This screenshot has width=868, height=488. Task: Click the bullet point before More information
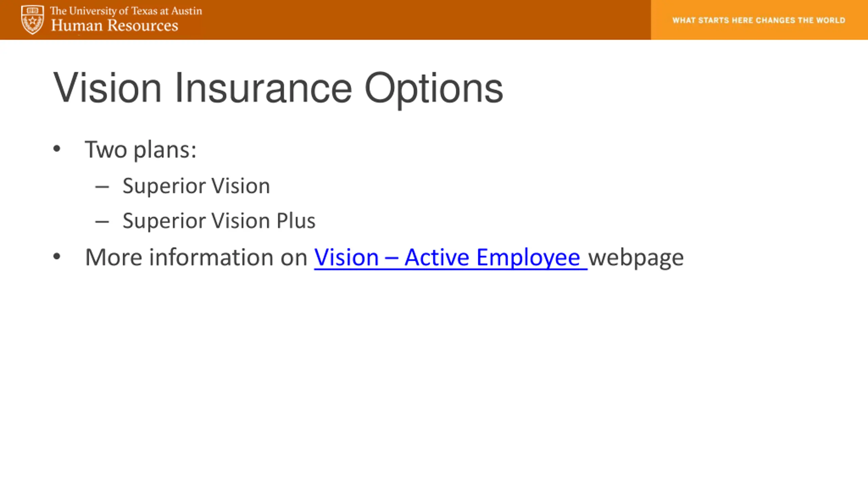click(57, 257)
